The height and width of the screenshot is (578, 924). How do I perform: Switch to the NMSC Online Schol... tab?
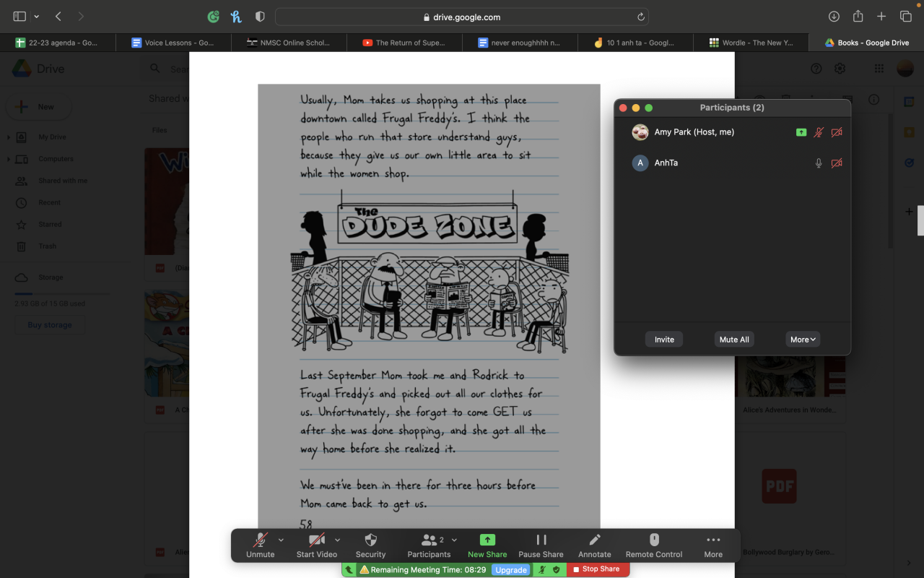pyautogui.click(x=289, y=43)
